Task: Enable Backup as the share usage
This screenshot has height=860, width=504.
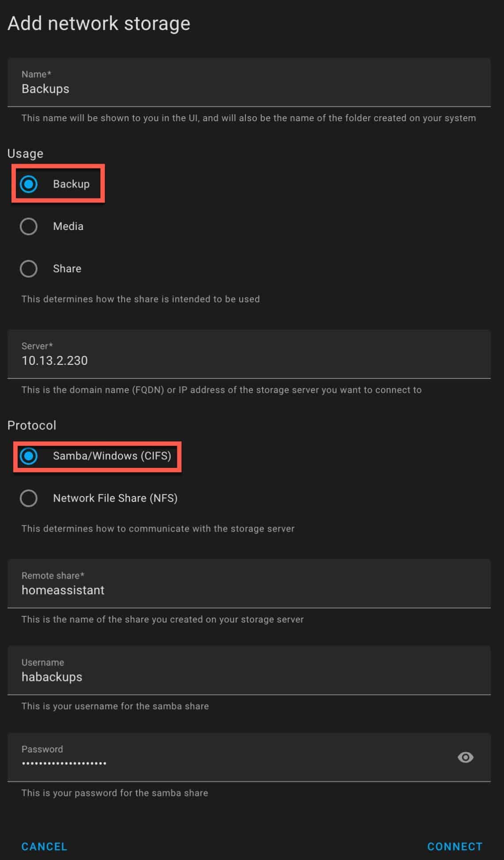Action: point(28,184)
